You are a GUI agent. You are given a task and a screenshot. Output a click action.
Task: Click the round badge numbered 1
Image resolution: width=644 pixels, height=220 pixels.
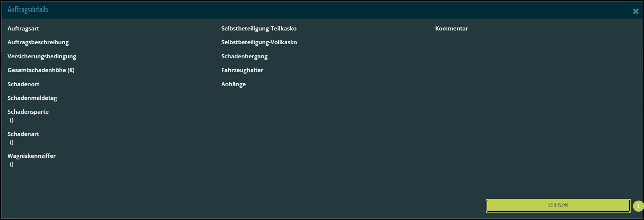click(x=638, y=206)
